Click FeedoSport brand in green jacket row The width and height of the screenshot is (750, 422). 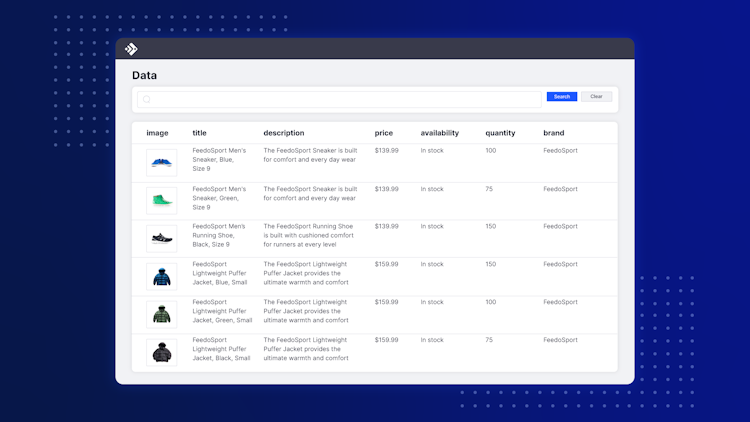560,302
